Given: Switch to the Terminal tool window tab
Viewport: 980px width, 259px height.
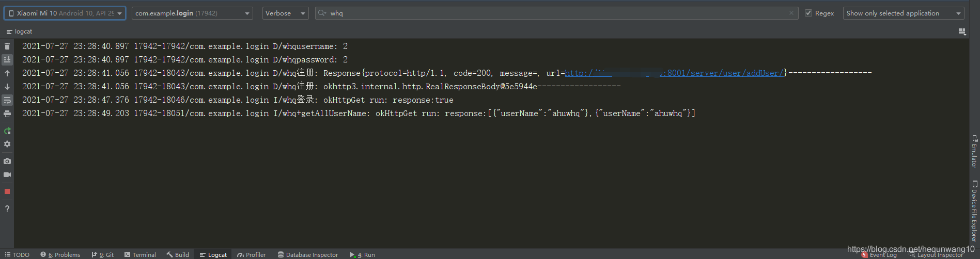Looking at the screenshot, I should click(x=140, y=255).
